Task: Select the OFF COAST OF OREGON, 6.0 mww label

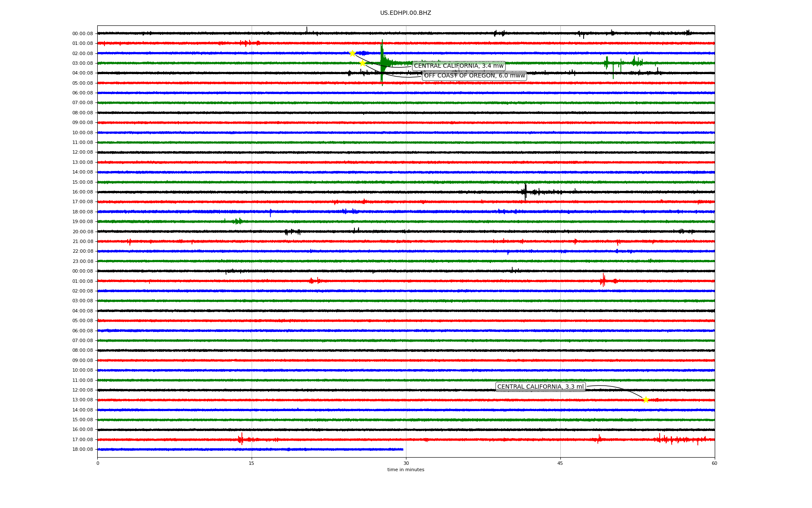Action: click(x=474, y=76)
